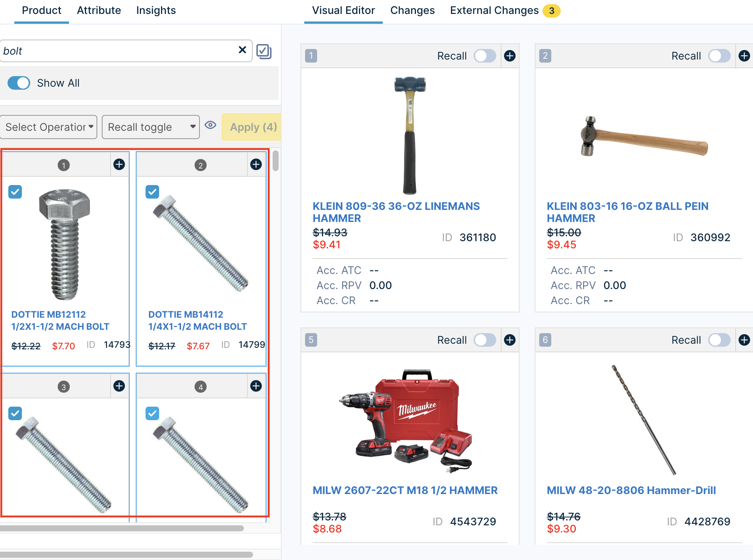This screenshot has width=753, height=560.
Task: Open MILW 2607-22CT M18 HAMMER link
Action: [405, 490]
